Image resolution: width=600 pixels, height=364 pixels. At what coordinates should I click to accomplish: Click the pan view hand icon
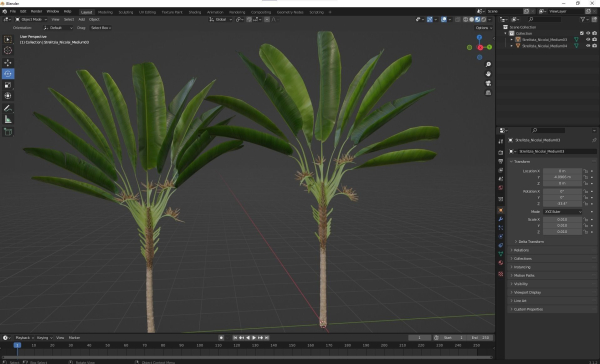tap(488, 74)
